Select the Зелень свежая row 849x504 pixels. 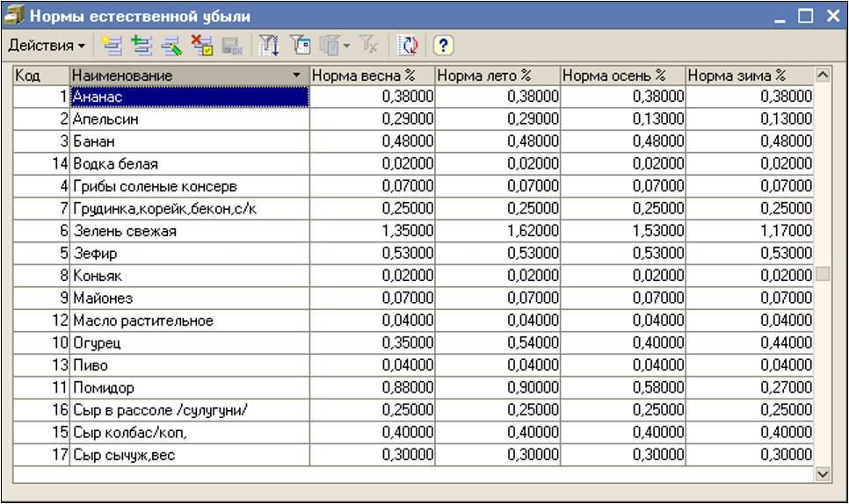189,231
